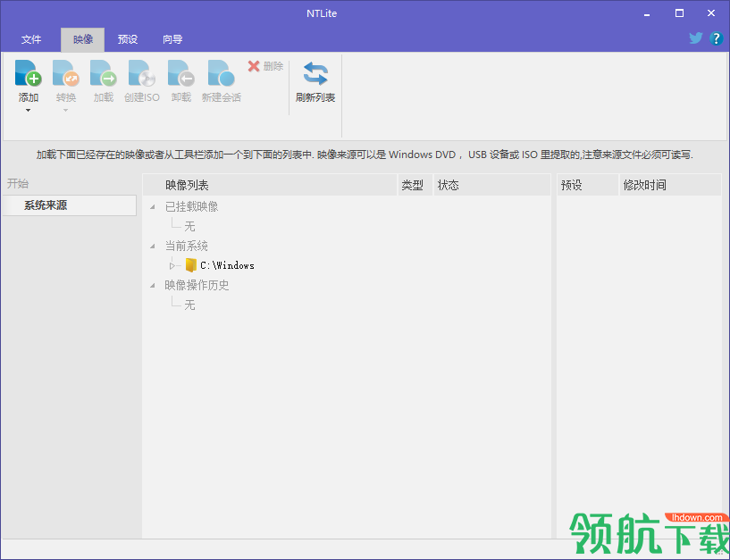The height and width of the screenshot is (560, 730).
Task: Collapse the 当前系统 tree group
Action: (x=152, y=247)
